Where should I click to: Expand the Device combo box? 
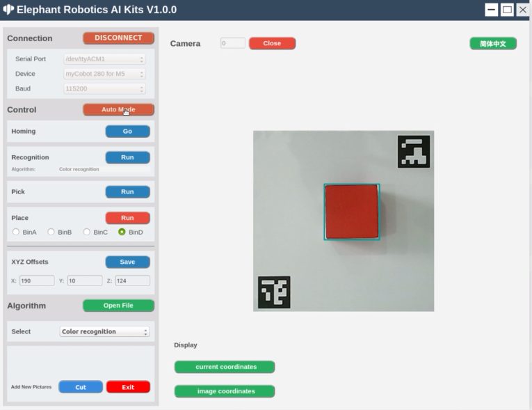click(x=104, y=74)
